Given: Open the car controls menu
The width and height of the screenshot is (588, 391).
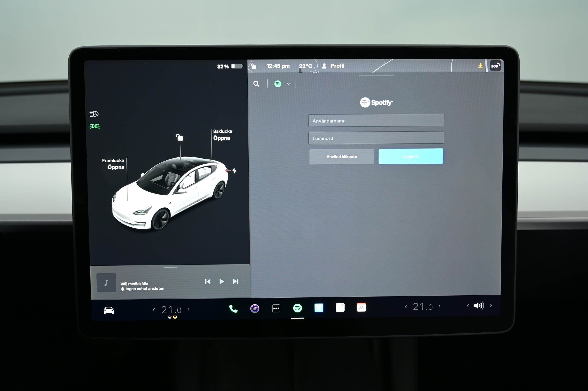Looking at the screenshot, I should click(108, 310).
